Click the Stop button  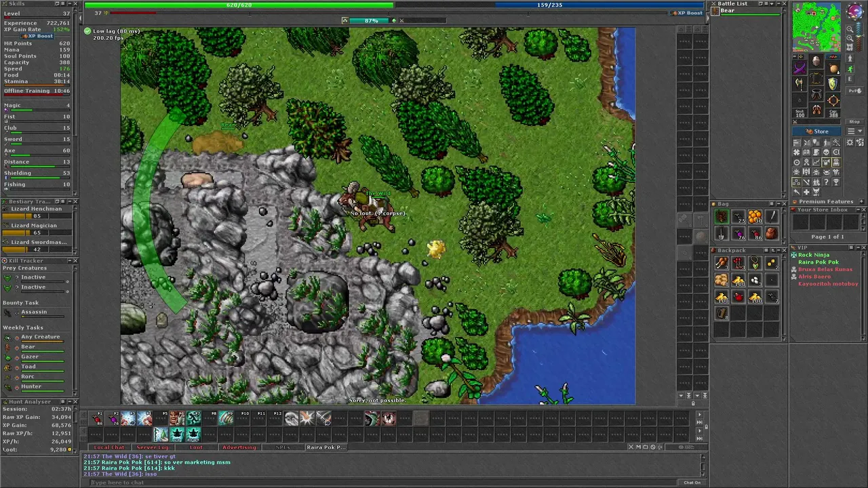[854, 122]
